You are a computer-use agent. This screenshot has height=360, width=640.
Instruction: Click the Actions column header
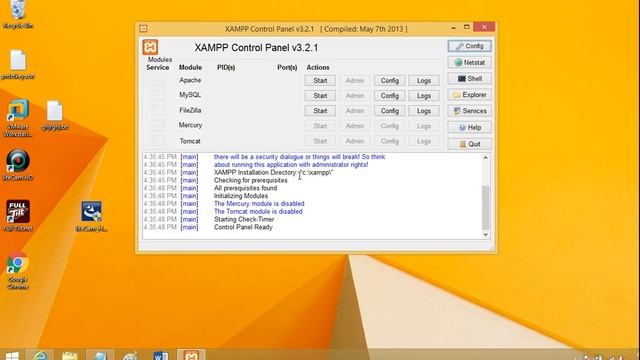(318, 67)
